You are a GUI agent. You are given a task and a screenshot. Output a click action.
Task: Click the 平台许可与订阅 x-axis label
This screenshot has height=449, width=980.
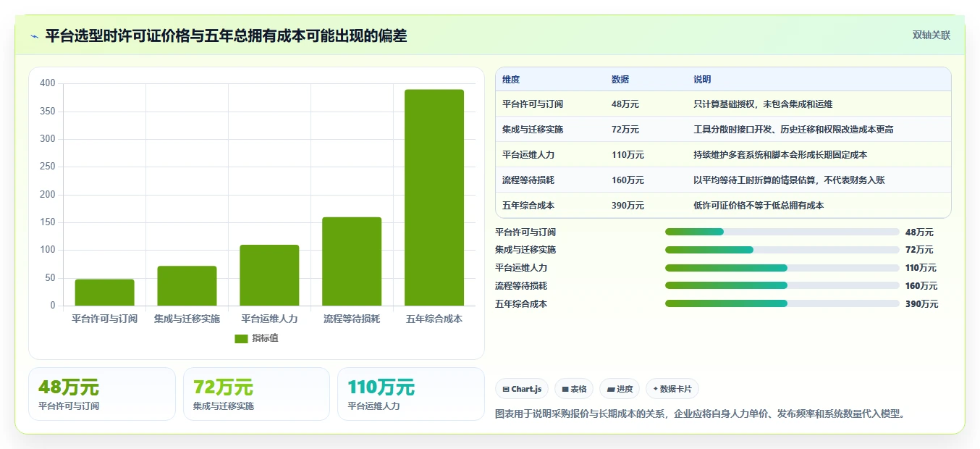point(104,319)
